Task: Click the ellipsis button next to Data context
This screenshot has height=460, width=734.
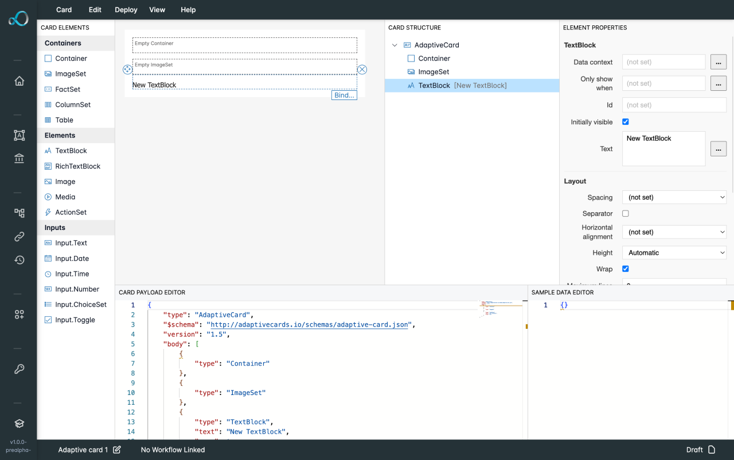Action: [718, 62]
